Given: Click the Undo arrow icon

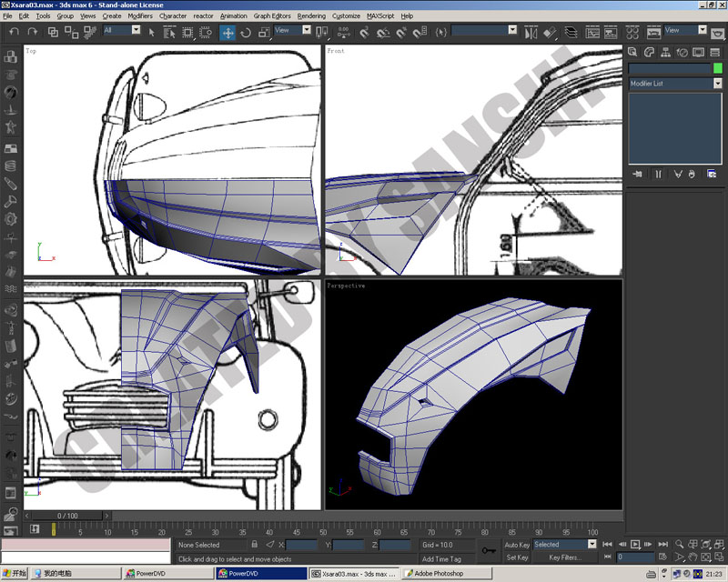Looking at the screenshot, I should tap(15, 32).
